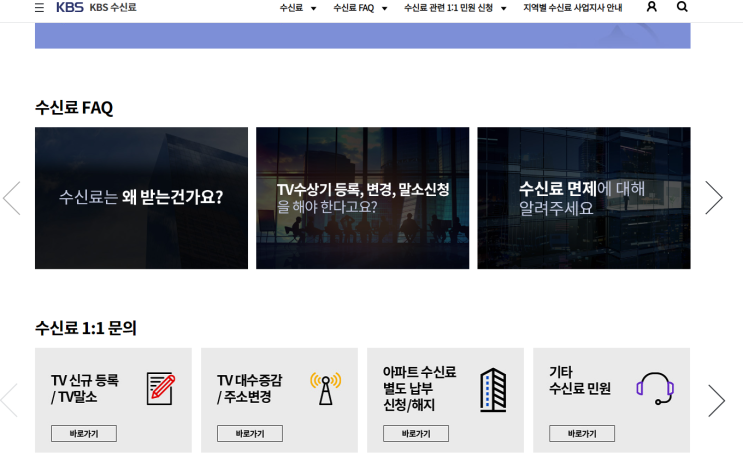Open the 수신료 면제에 대해 알려주세요 FAQ card
Screen dimensions: 743x469
584,198
